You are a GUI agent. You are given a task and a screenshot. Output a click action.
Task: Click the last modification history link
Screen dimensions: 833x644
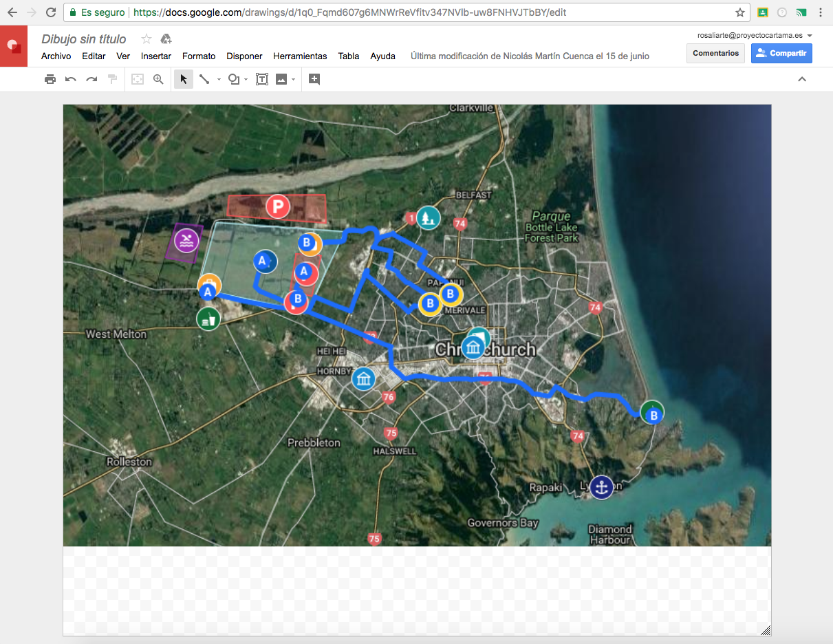click(530, 56)
